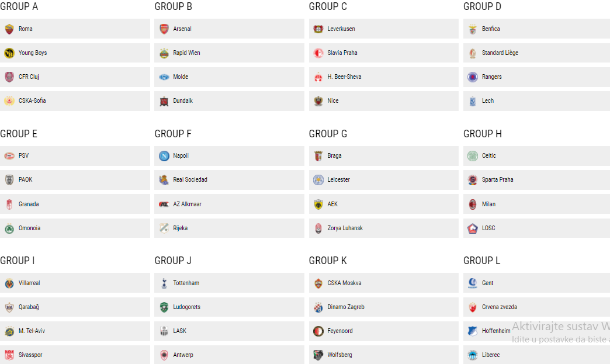
Task: Click the Villarreal club crest icon
Action: click(x=9, y=283)
